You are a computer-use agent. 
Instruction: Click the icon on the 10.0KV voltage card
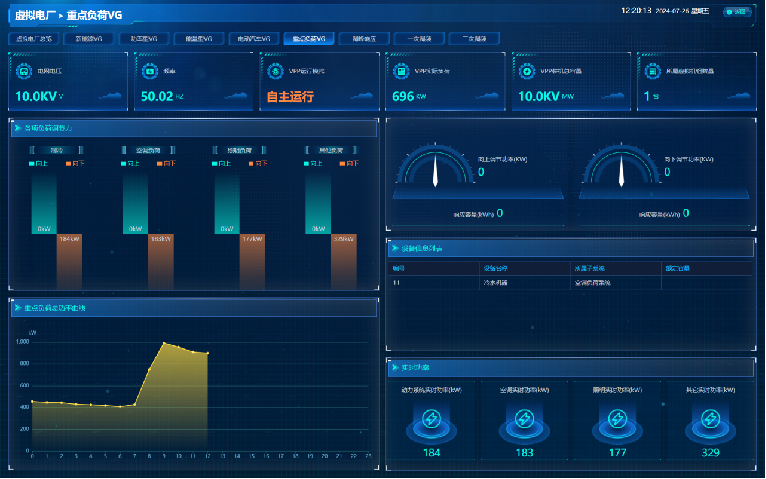(x=23, y=71)
